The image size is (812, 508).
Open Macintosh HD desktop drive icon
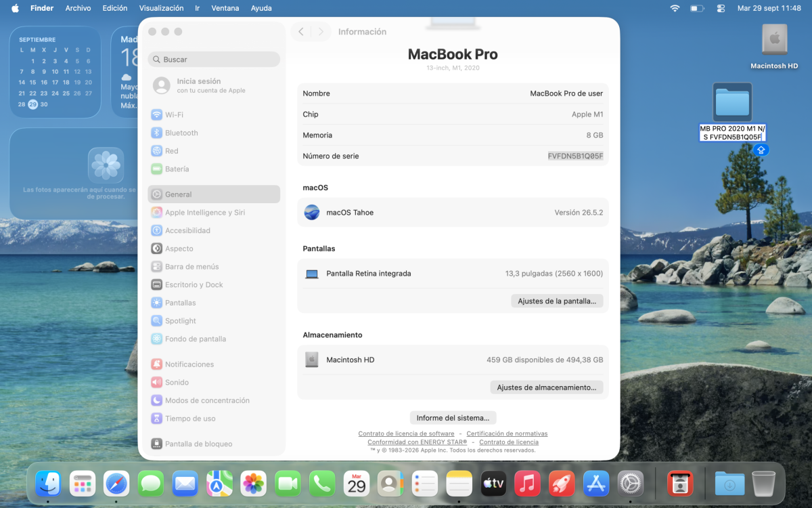pyautogui.click(x=775, y=41)
